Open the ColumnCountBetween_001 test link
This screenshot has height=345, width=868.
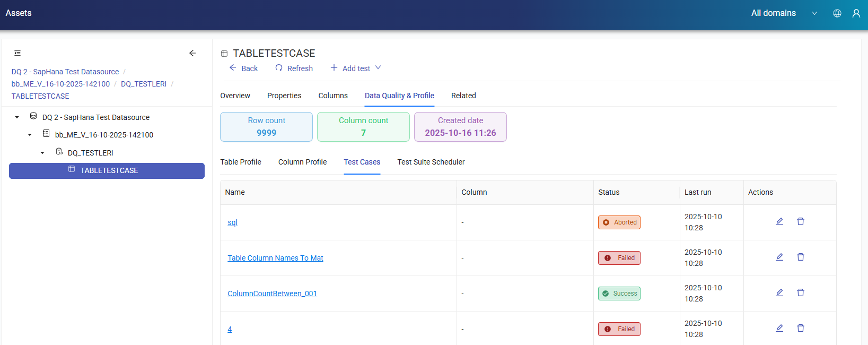(272, 294)
